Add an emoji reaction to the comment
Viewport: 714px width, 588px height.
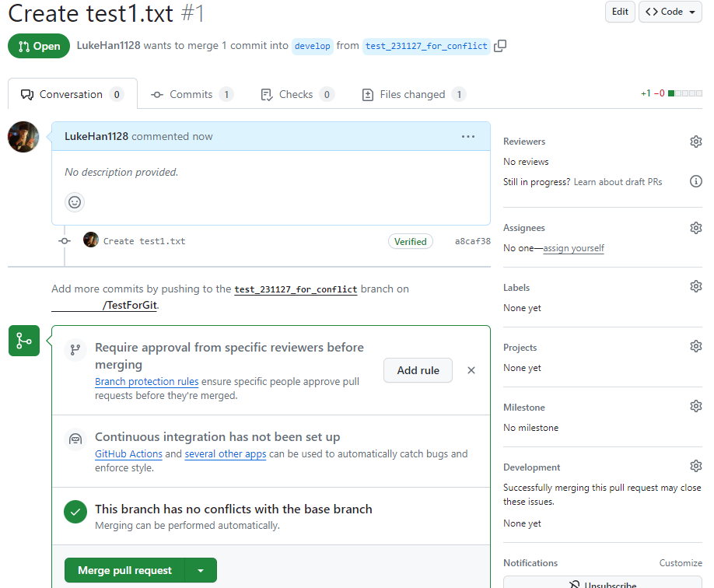pos(75,202)
